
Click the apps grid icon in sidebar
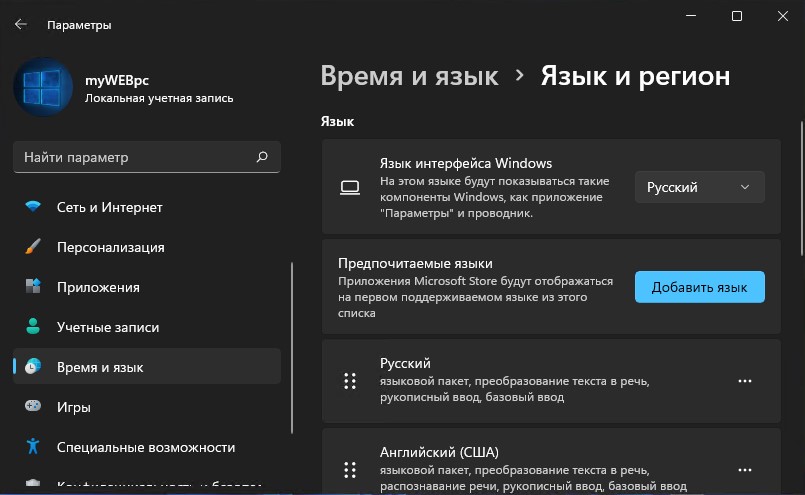pos(33,286)
